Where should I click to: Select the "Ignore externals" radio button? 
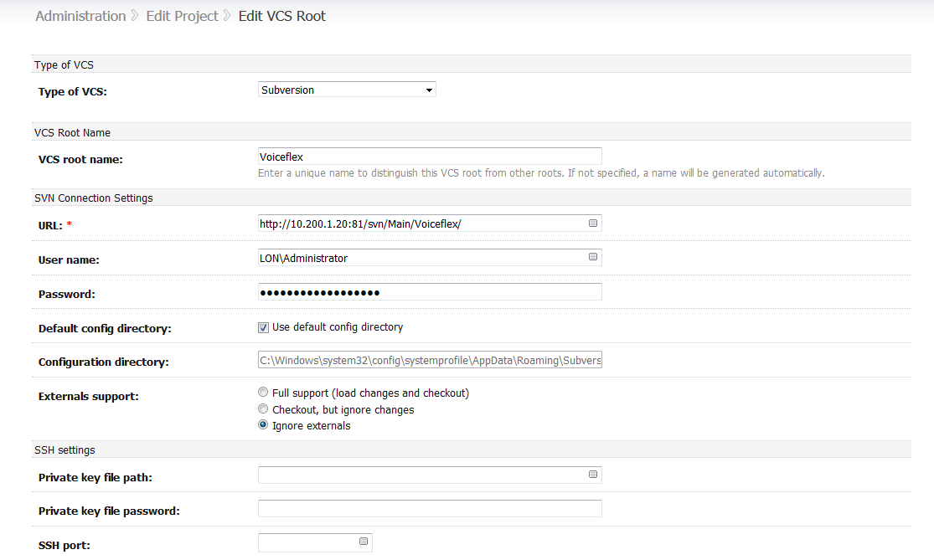click(263, 424)
